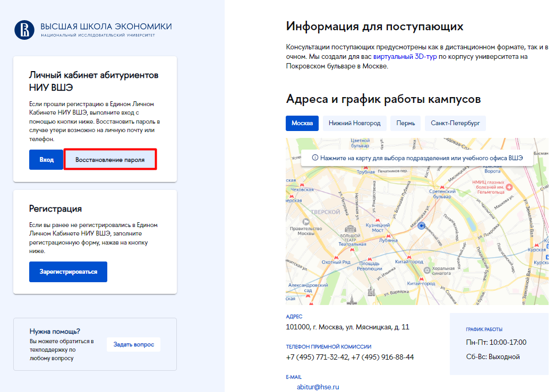The image size is (555, 392).
Task: Click the info icon in map hint
Action: click(x=315, y=158)
